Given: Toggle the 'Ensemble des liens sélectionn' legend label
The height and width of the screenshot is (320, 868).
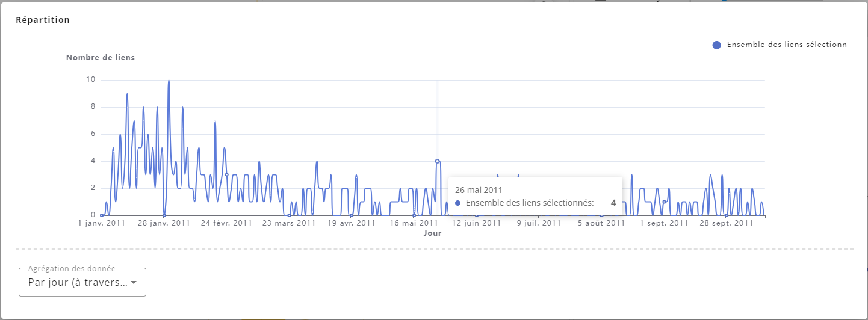Looking at the screenshot, I should (787, 45).
